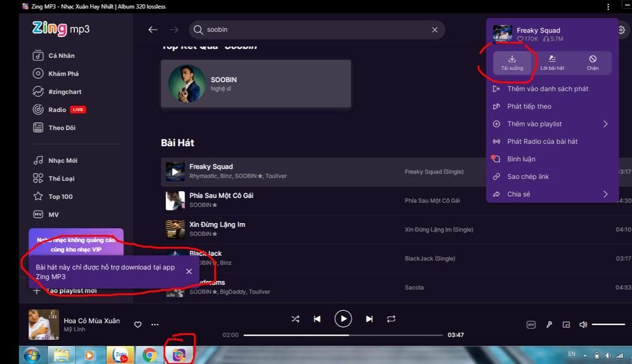632x364 pixels.
Task: Click Chặn to block the song
Action: click(592, 63)
